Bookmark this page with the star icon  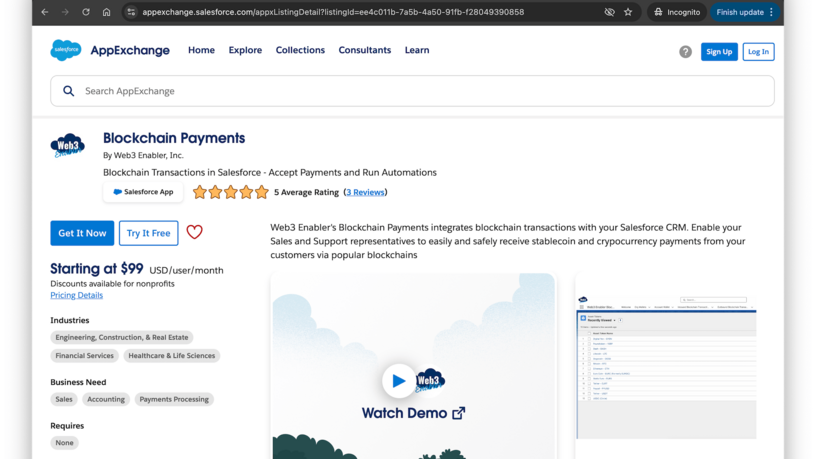pyautogui.click(x=628, y=12)
